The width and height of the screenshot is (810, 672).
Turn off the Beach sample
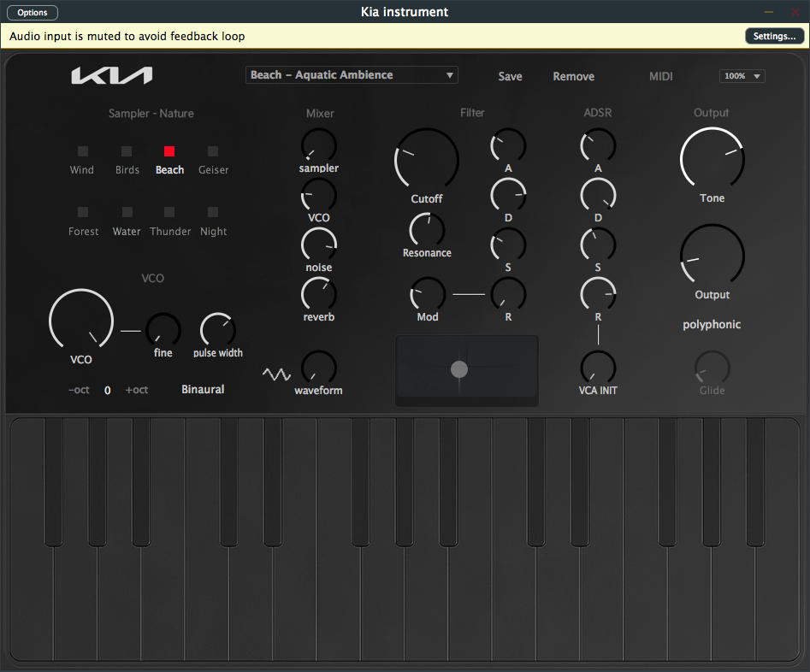pos(169,151)
